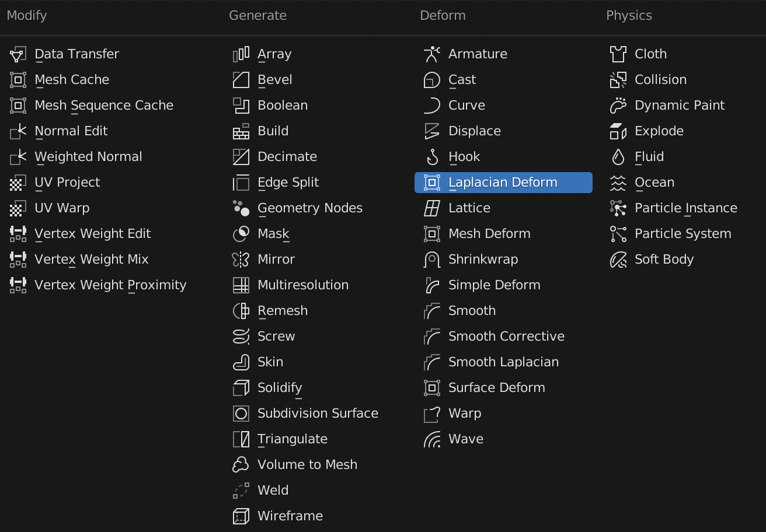Pick Volume to Mesh modifier
766x532 pixels.
click(x=307, y=465)
